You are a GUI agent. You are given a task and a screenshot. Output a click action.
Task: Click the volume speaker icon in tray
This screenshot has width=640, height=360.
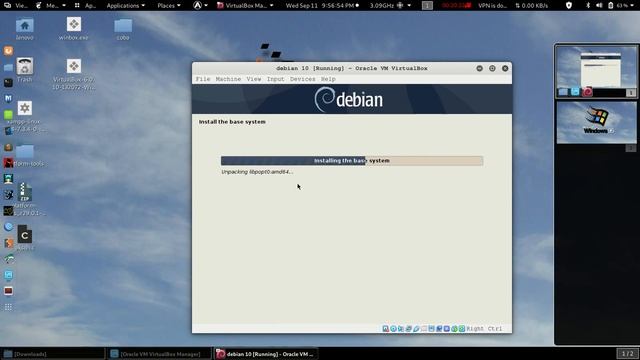599,5
